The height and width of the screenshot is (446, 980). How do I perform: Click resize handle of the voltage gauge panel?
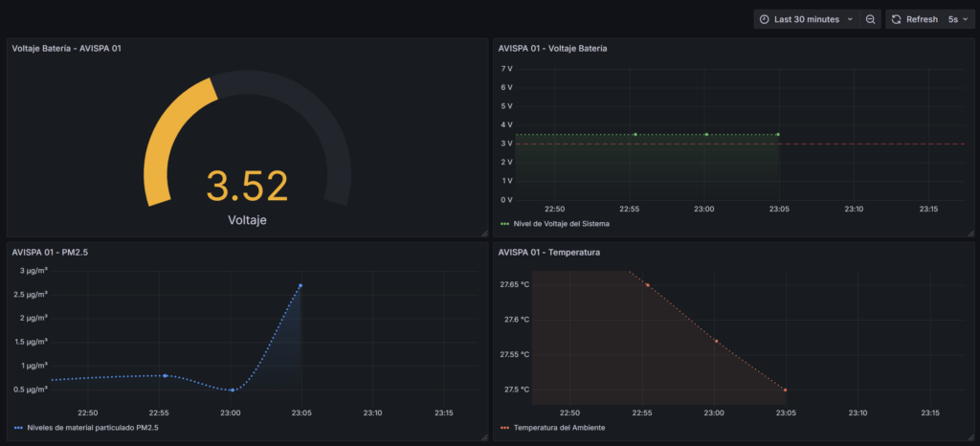click(x=483, y=233)
